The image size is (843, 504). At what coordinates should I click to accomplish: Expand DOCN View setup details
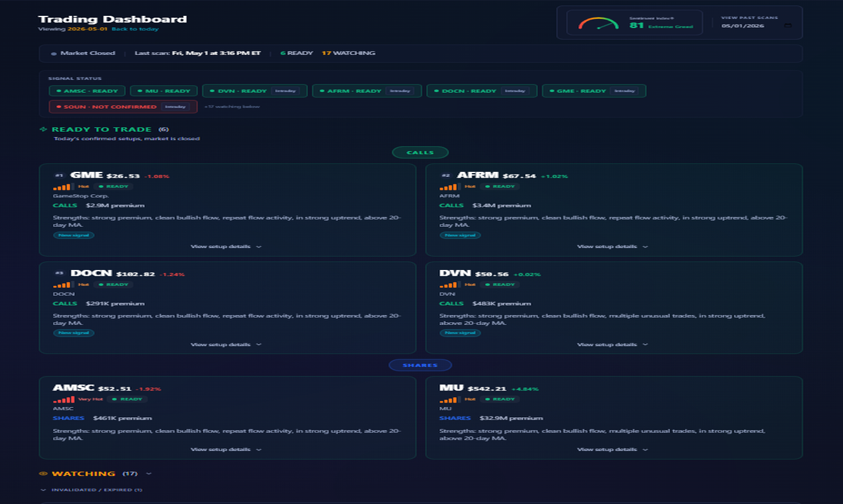click(x=226, y=345)
